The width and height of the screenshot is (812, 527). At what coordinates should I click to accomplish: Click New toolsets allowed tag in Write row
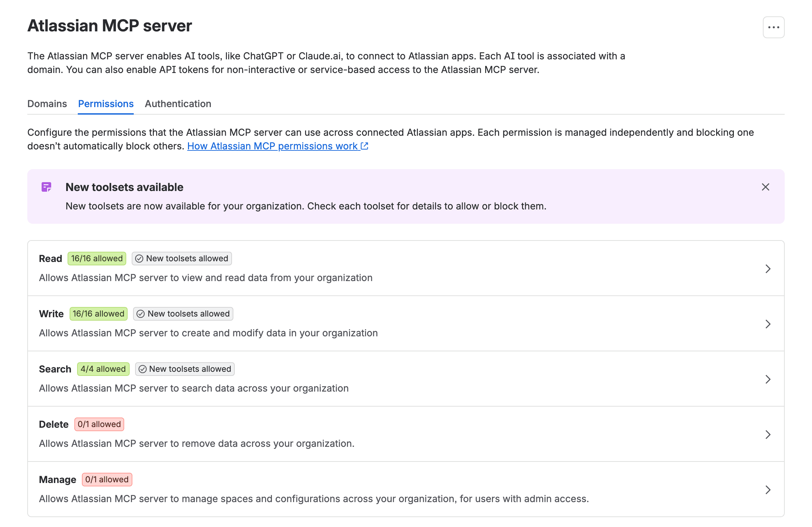pyautogui.click(x=183, y=314)
